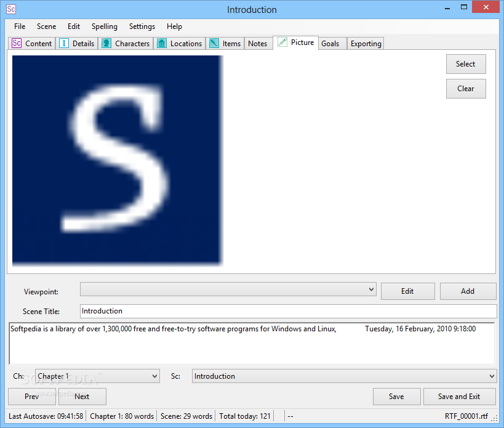Click Save and Exit
The image size is (504, 428).
pos(459,397)
